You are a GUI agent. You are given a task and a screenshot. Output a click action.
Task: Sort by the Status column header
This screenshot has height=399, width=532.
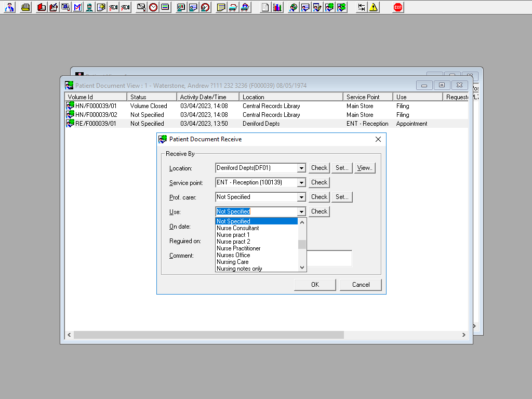click(x=152, y=97)
